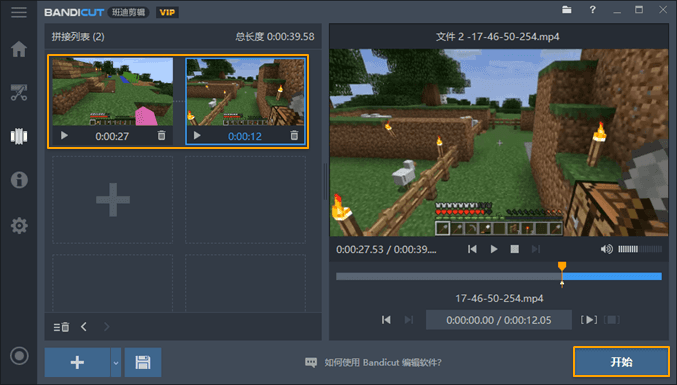Save project with floppy disk button
The height and width of the screenshot is (385, 677).
point(143,362)
